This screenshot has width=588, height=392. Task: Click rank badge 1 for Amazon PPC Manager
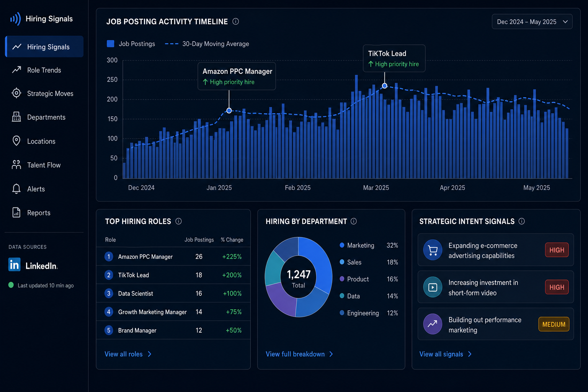pyautogui.click(x=109, y=256)
